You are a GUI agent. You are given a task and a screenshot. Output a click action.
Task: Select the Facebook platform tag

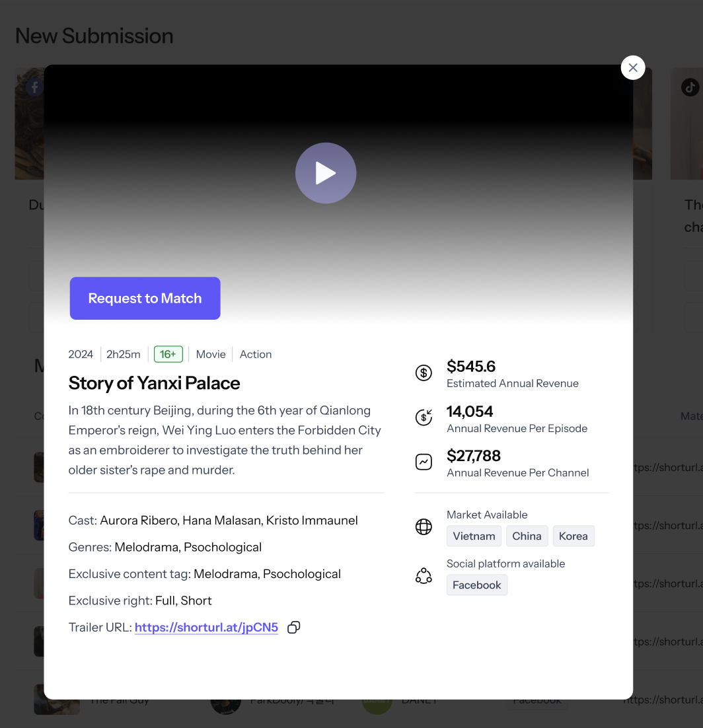(x=477, y=585)
